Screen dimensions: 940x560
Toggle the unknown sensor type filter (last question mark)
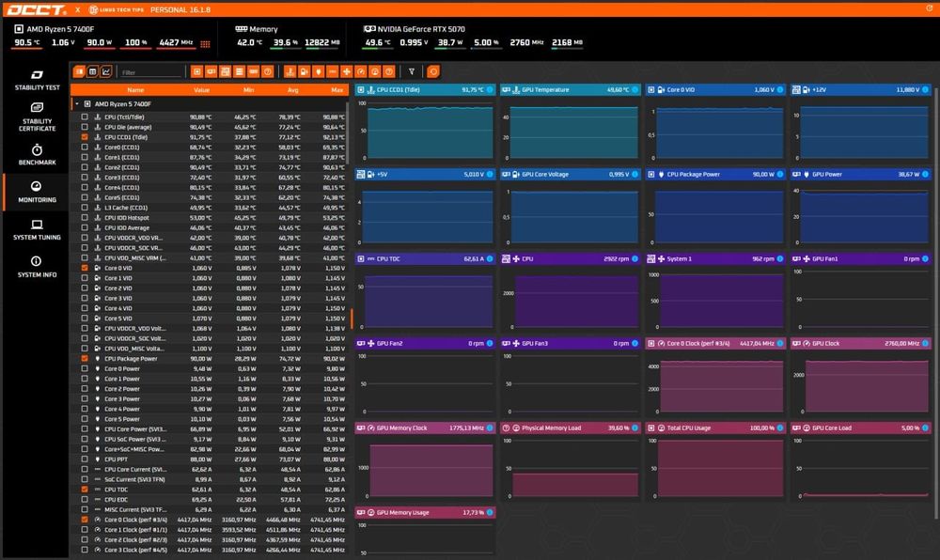[x=389, y=71]
